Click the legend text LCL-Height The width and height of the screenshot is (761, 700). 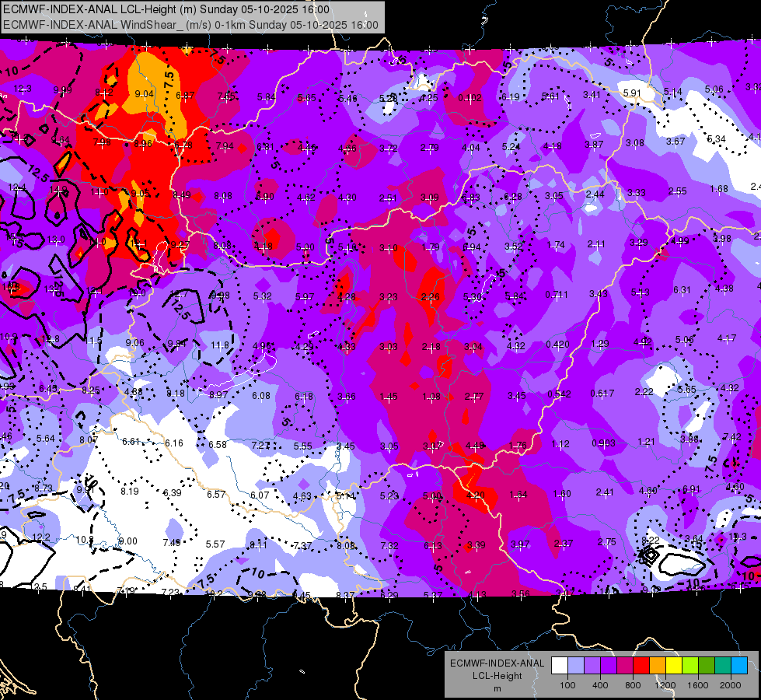point(497,676)
